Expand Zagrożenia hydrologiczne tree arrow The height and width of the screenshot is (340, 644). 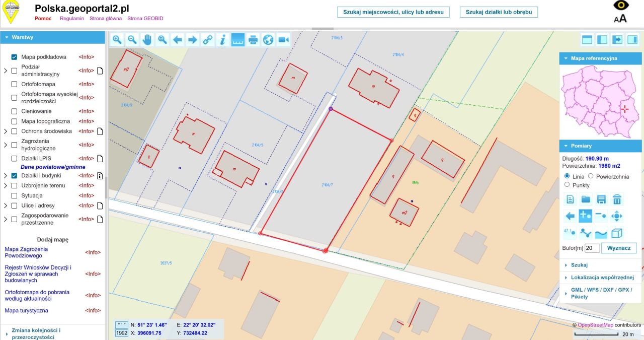tap(6, 145)
